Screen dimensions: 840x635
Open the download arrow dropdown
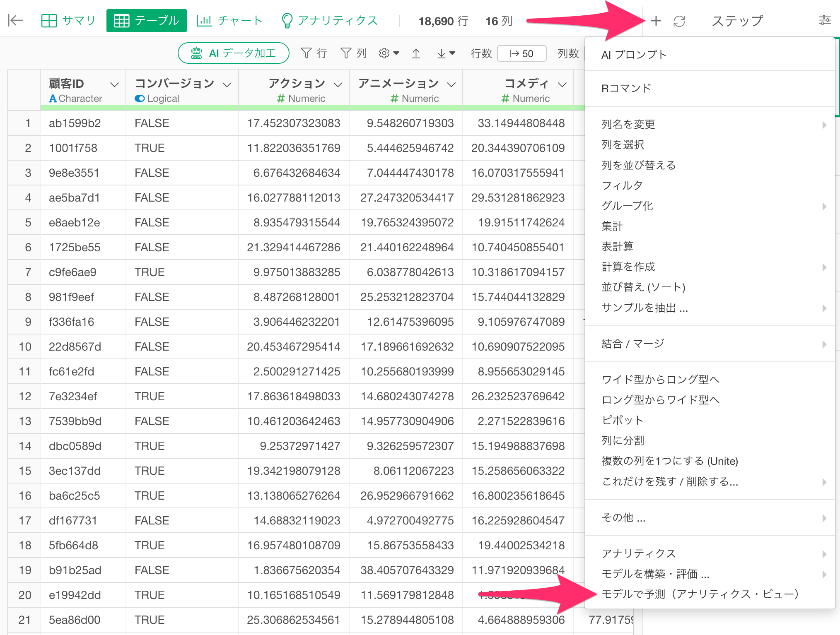coord(446,53)
